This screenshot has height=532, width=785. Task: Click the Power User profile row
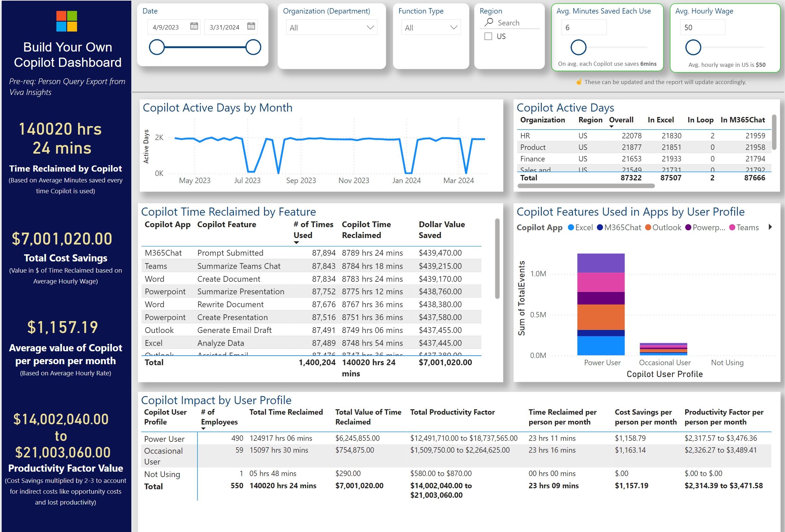456,438
